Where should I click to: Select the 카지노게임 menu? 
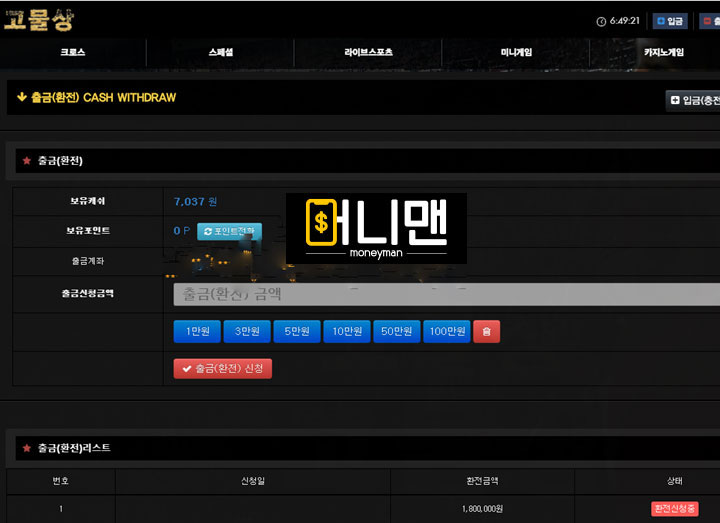pyautogui.click(x=663, y=53)
